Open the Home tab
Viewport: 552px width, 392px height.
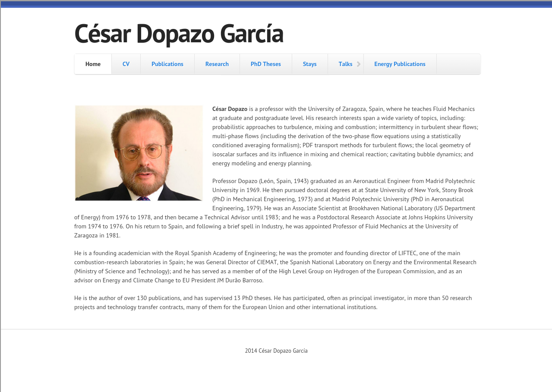click(93, 64)
